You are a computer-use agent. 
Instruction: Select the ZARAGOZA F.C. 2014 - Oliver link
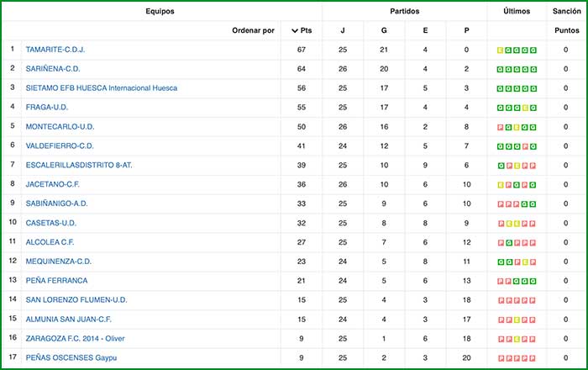pos(75,338)
